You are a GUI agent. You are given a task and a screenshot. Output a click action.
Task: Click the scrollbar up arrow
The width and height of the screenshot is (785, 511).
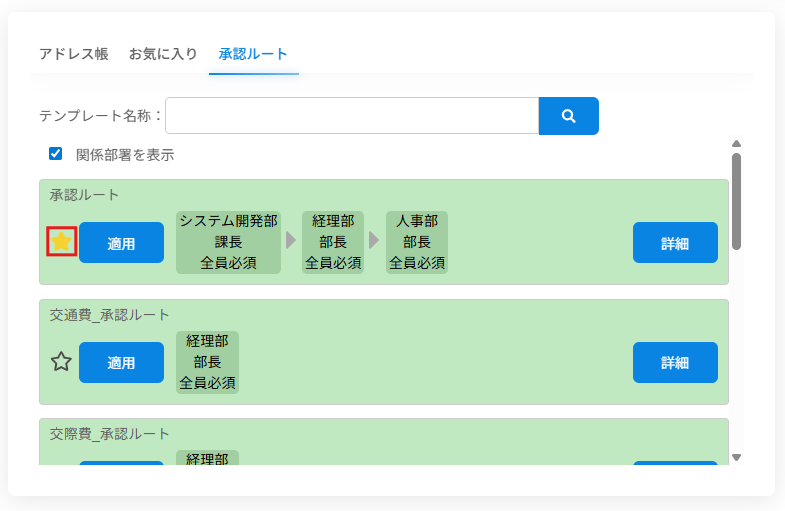pyautogui.click(x=736, y=144)
